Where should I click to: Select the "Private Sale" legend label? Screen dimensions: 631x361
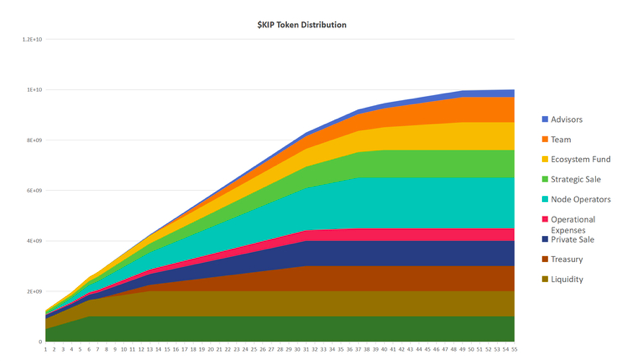pyautogui.click(x=573, y=239)
